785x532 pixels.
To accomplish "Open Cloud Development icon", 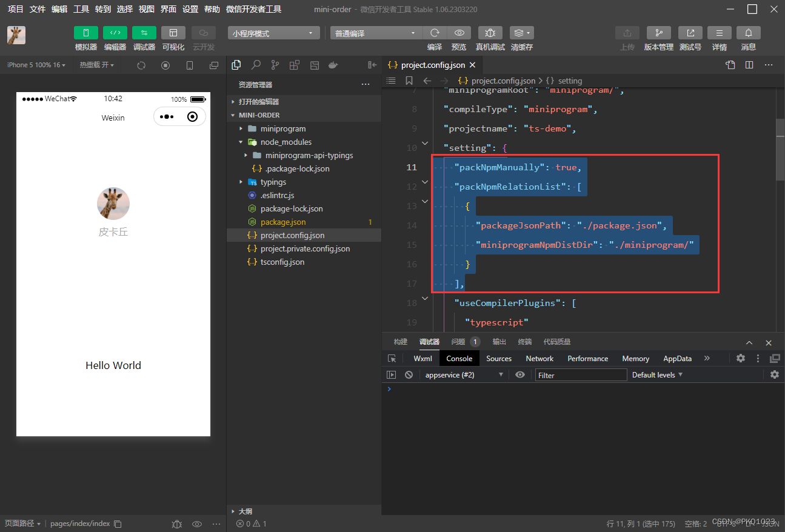I will (x=203, y=33).
